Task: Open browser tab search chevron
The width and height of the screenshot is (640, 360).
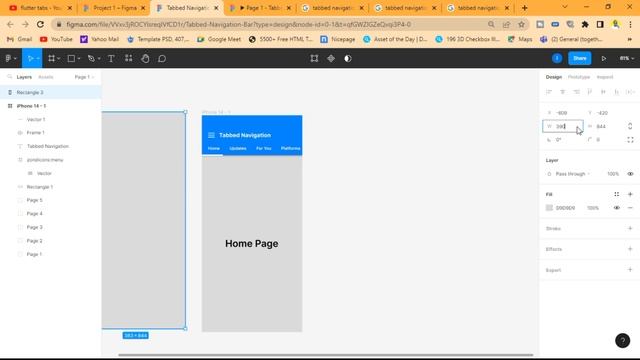Action: coord(564,7)
